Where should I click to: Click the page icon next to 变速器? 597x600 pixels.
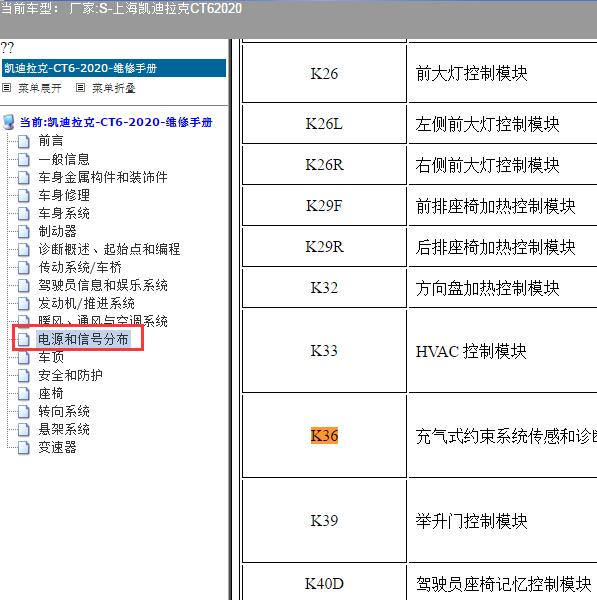24,447
